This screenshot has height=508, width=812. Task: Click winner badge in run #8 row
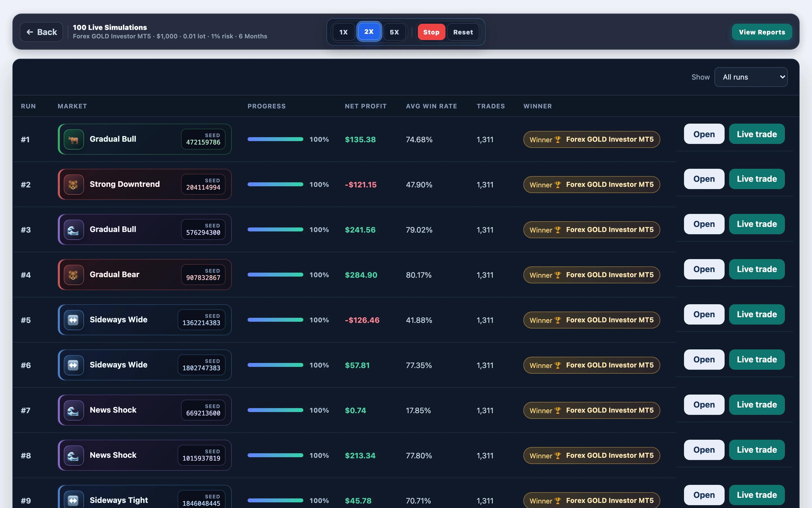point(592,456)
